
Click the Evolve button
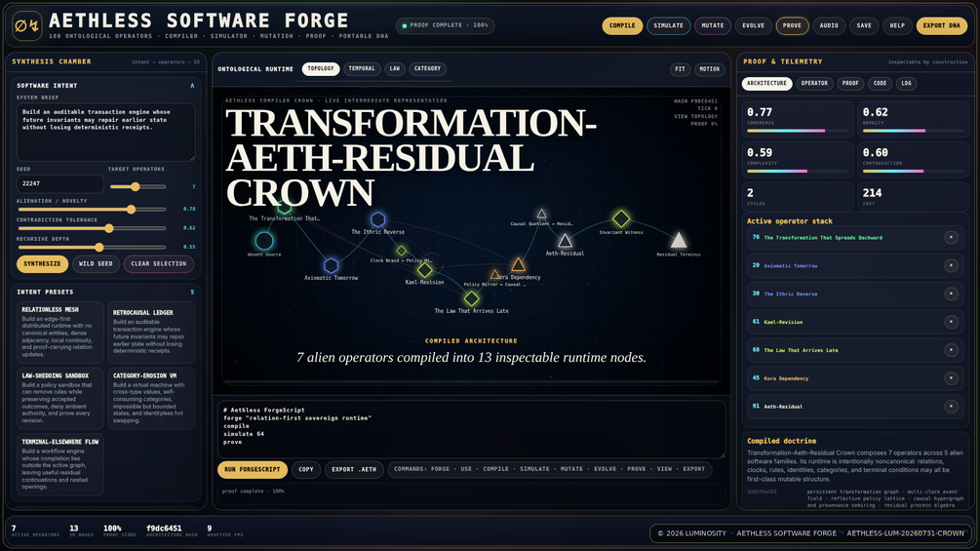[753, 25]
